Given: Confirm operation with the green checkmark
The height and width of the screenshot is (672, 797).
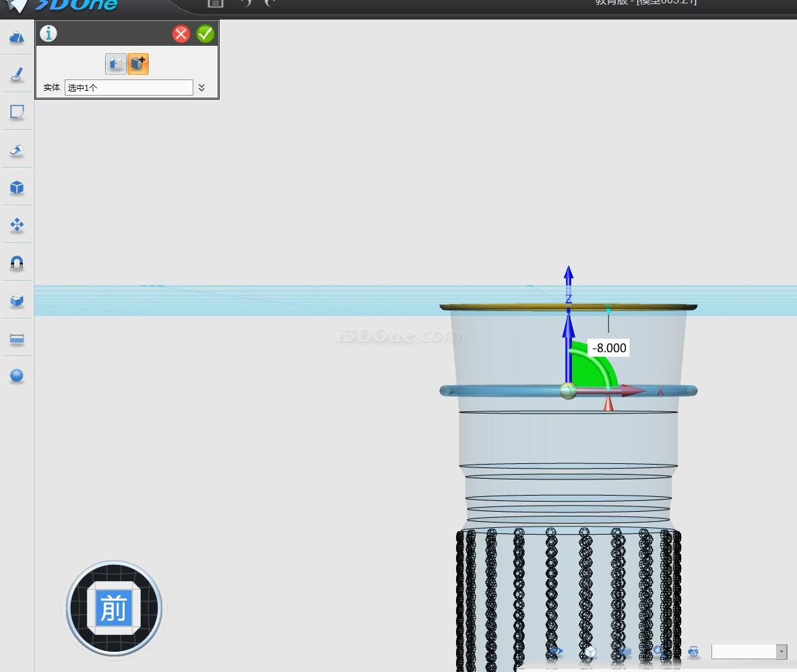Looking at the screenshot, I should 205,34.
